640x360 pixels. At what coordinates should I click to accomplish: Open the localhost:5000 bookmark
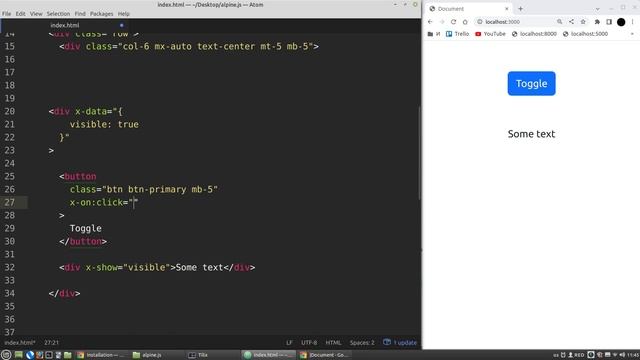pos(585,34)
